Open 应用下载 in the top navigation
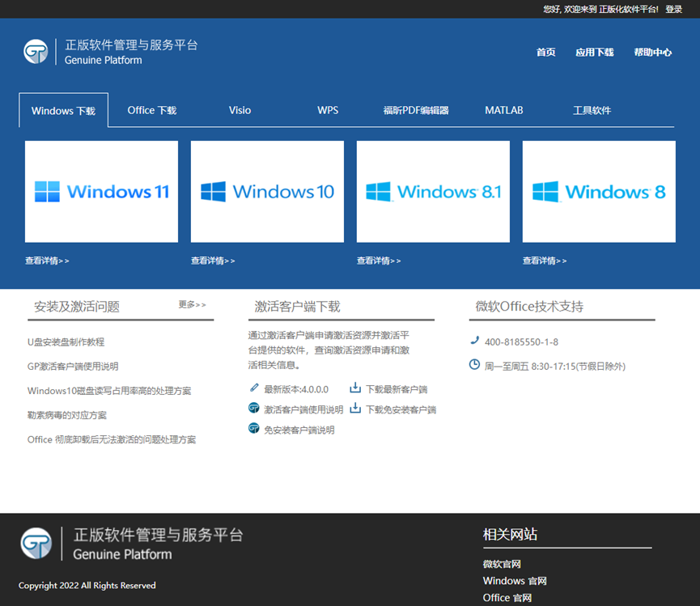The height and width of the screenshot is (606, 700). click(x=594, y=52)
